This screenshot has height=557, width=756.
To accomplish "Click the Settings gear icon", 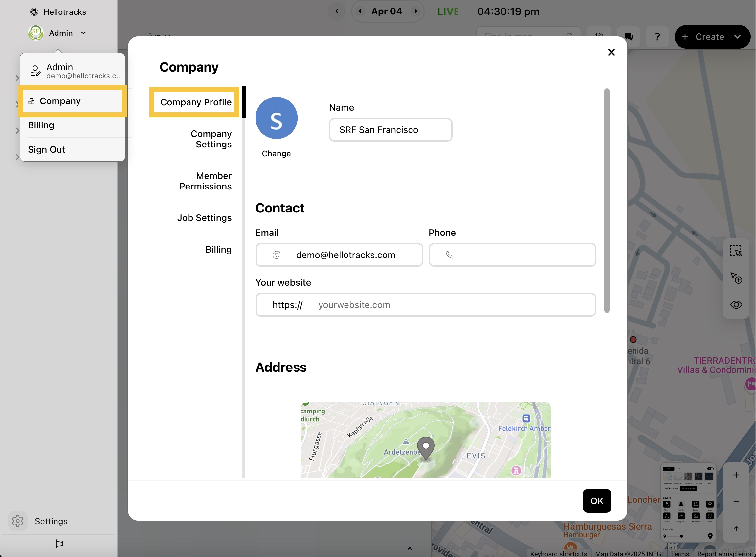I will (17, 521).
